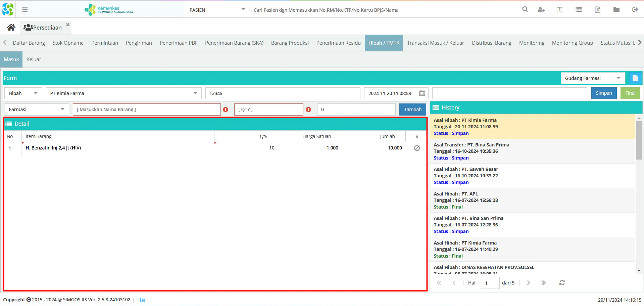Open the date picker calendar icon

pyautogui.click(x=422, y=93)
